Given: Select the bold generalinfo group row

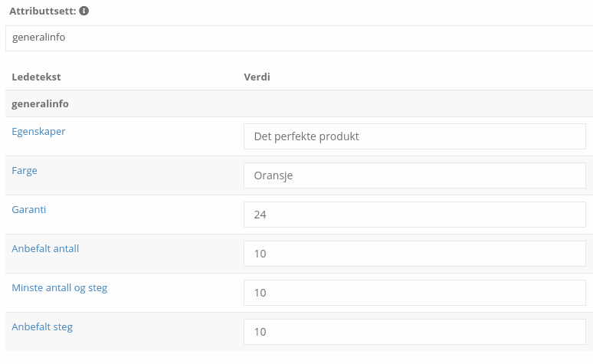Looking at the screenshot, I should coord(299,103).
